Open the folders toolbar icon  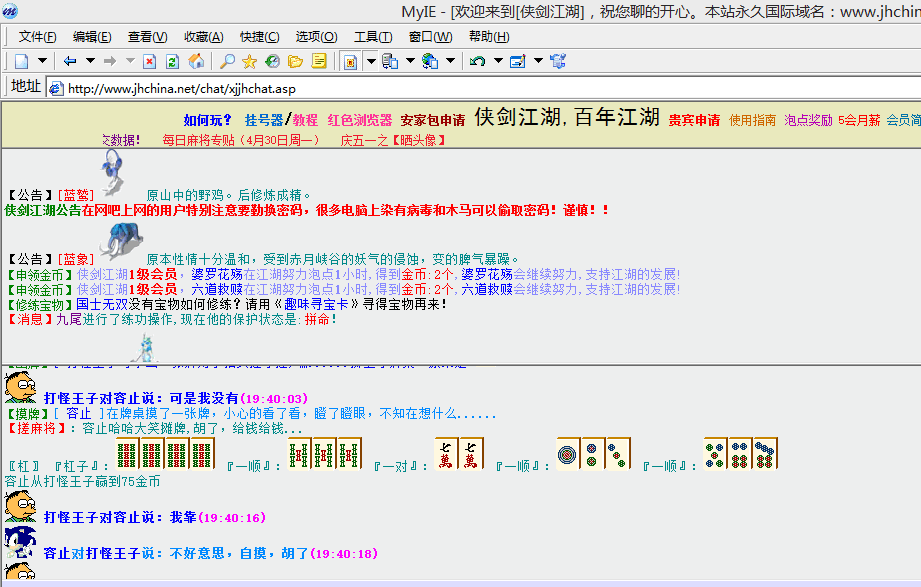point(295,61)
